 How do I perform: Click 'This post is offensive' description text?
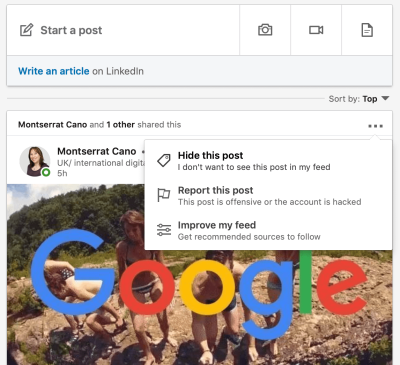(x=269, y=202)
